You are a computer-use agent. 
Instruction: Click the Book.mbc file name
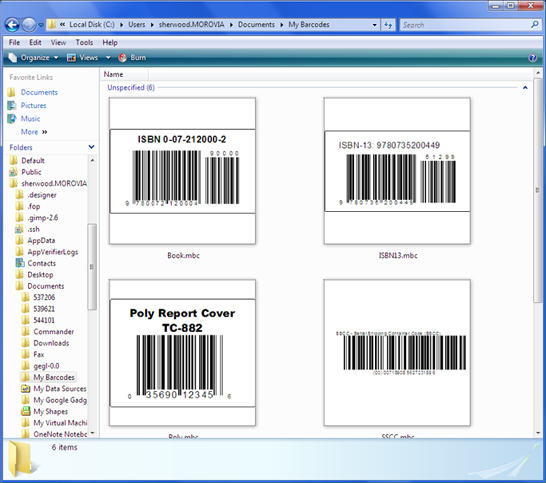tap(184, 256)
